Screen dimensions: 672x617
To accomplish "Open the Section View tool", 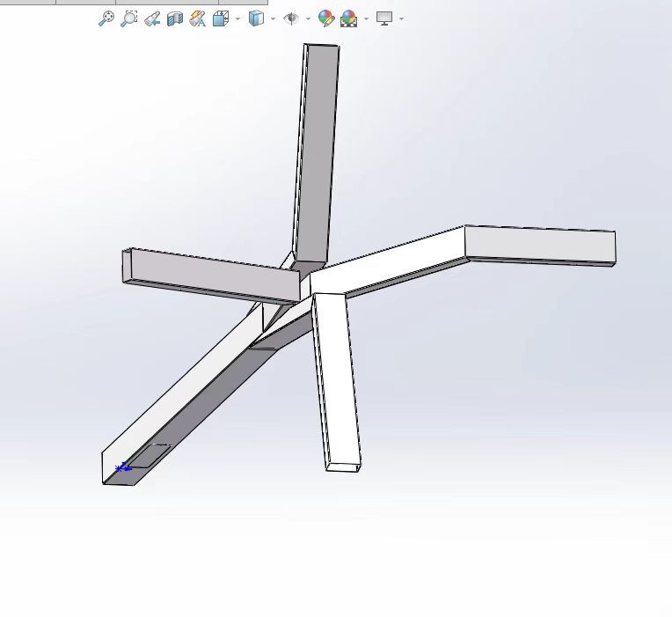I will [175, 18].
